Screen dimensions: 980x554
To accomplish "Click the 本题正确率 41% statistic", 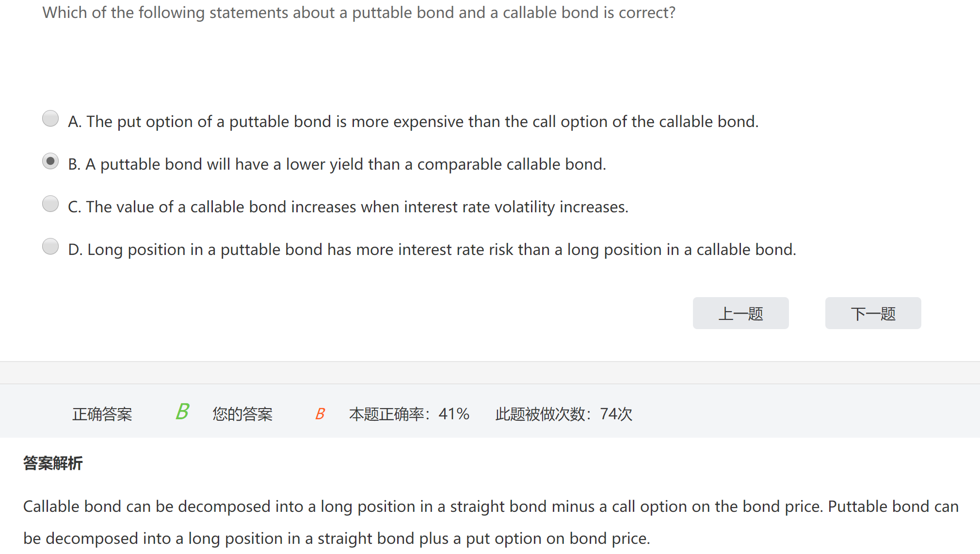I will tap(409, 414).
